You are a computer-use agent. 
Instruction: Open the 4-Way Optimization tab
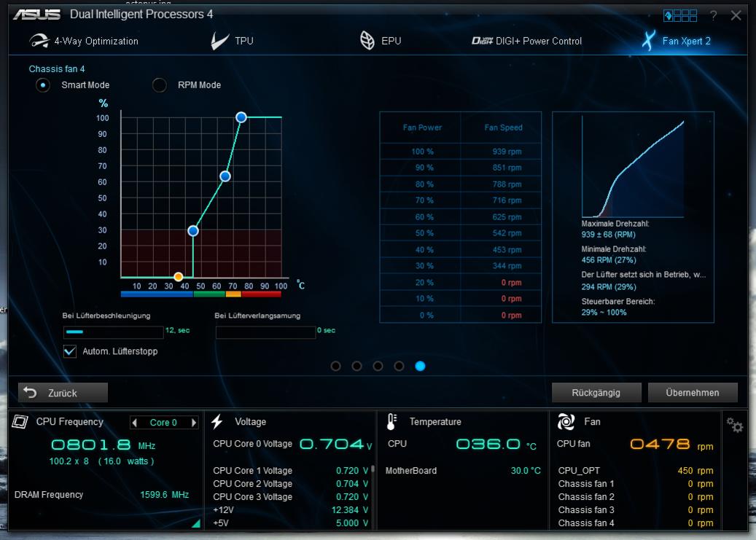click(x=84, y=41)
